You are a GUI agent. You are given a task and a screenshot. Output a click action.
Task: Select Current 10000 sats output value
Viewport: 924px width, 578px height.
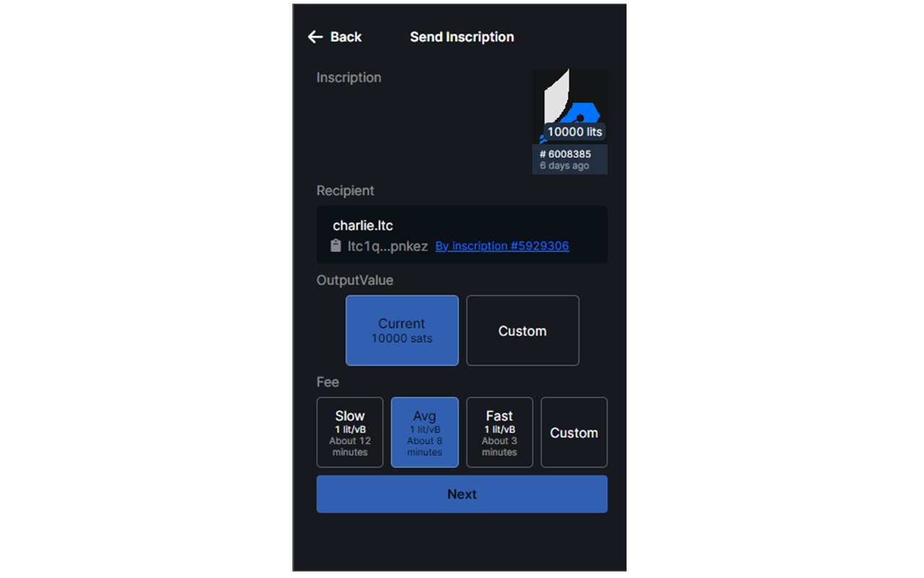[402, 330]
